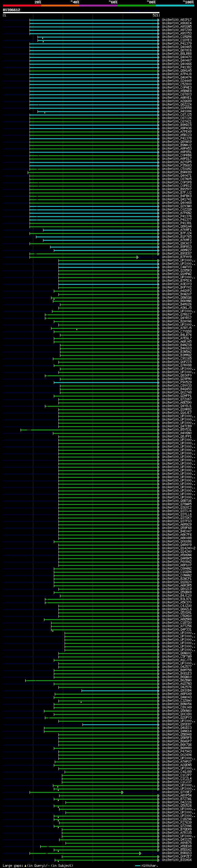Screen dimensions: 197x868
Task: Open hit UniRef100_A9TZ99
Action: coord(177,30)
